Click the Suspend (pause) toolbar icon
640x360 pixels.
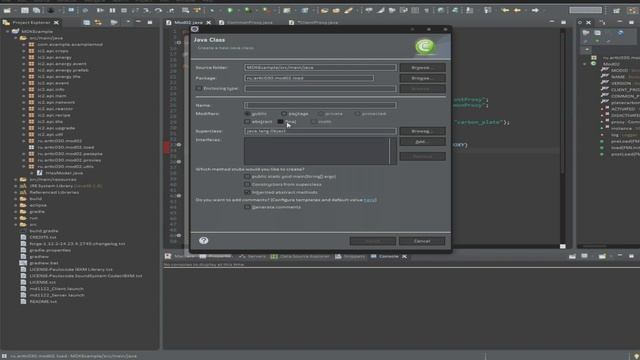tap(112, 10)
